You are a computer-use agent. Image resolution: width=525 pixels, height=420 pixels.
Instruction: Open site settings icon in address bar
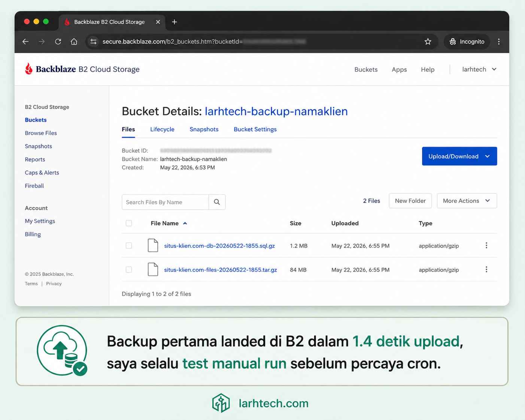tap(94, 42)
